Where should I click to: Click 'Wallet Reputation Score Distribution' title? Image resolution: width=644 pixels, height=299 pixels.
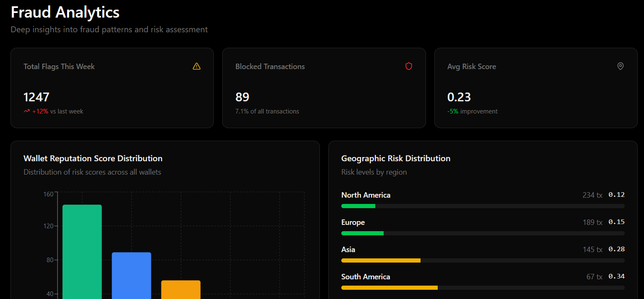(x=93, y=158)
